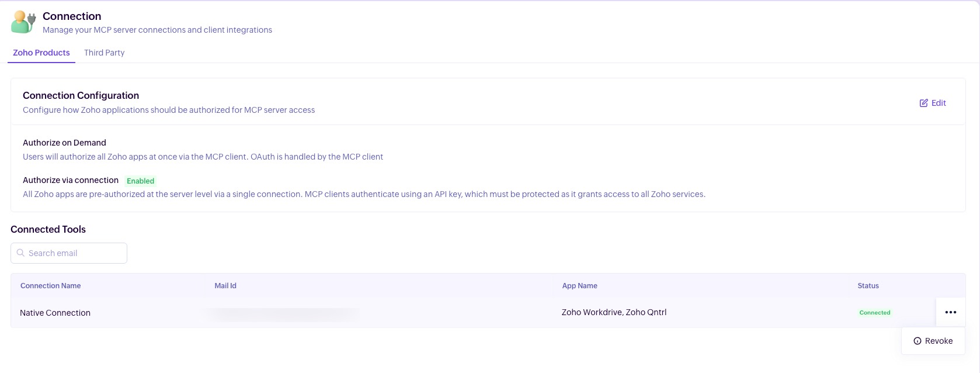The height and width of the screenshot is (373, 980).
Task: Click the magnifier icon in the search box
Action: [x=20, y=253]
